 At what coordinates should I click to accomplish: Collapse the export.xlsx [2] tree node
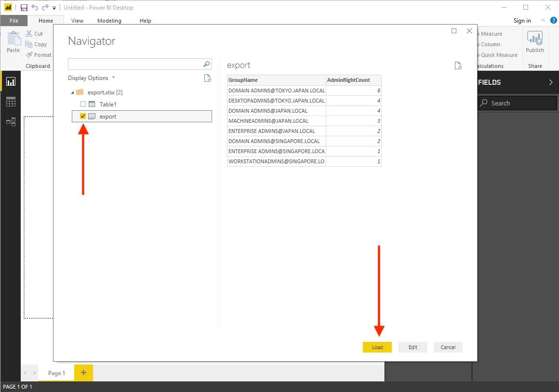click(72, 92)
